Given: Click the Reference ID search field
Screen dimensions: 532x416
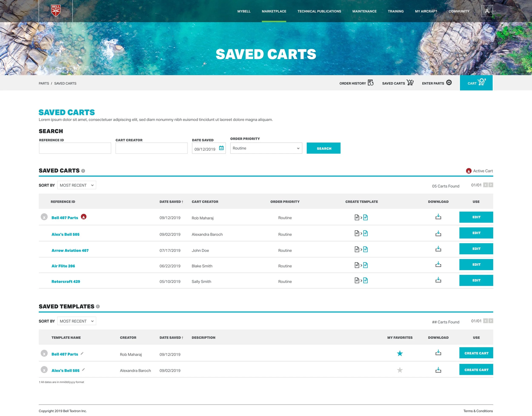Looking at the screenshot, I should 75,148.
